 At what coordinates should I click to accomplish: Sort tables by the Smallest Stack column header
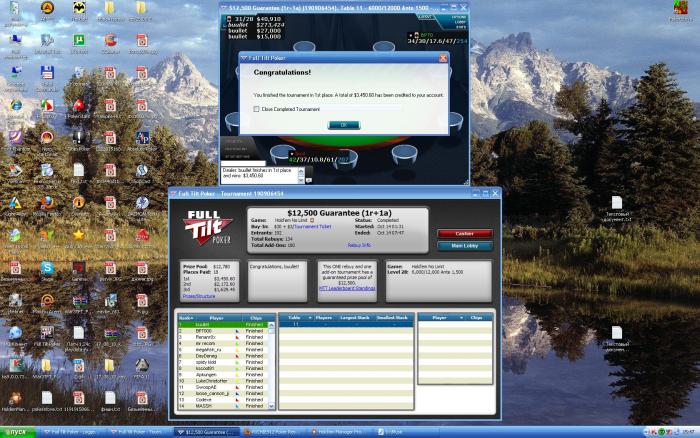click(x=392, y=317)
